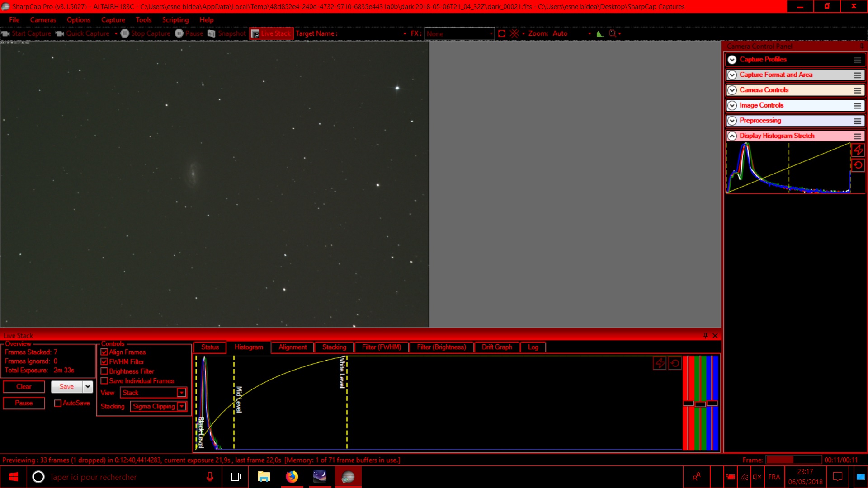This screenshot has width=868, height=488.
Task: Pin the Live Stack panel
Action: [x=705, y=336]
